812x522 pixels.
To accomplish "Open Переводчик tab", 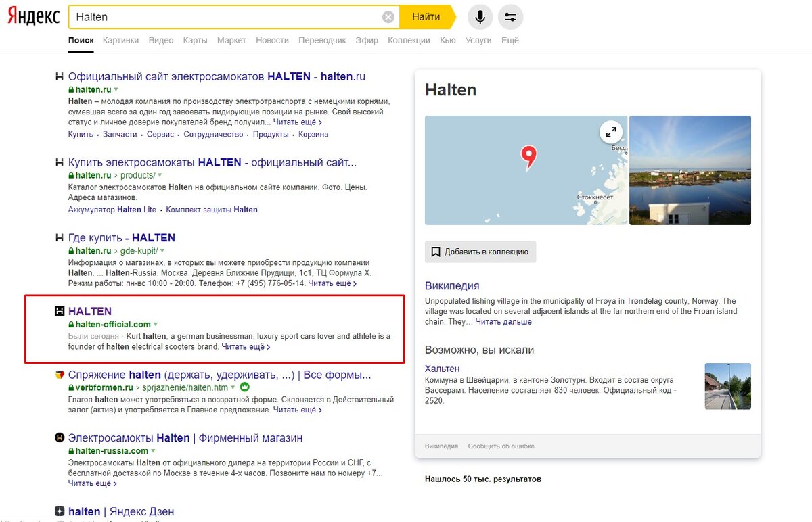I will coord(322,41).
